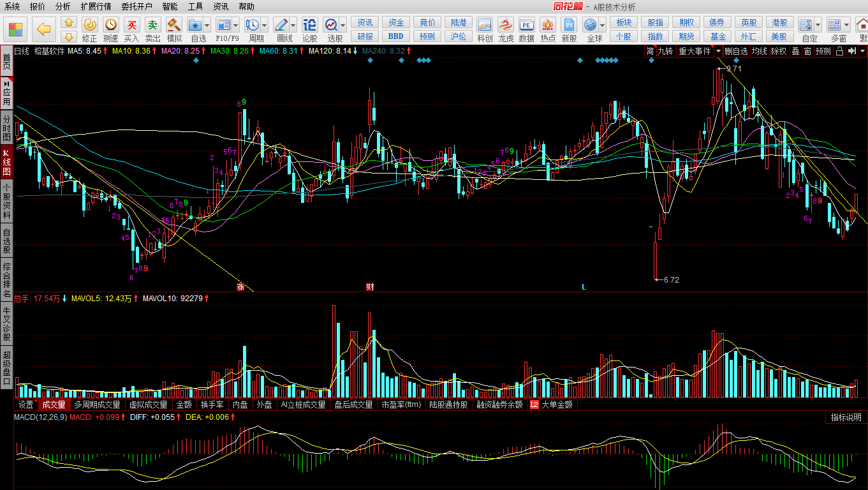Click the 设置 indicator settings tab
The width and height of the screenshot is (868, 490).
pyautogui.click(x=26, y=405)
